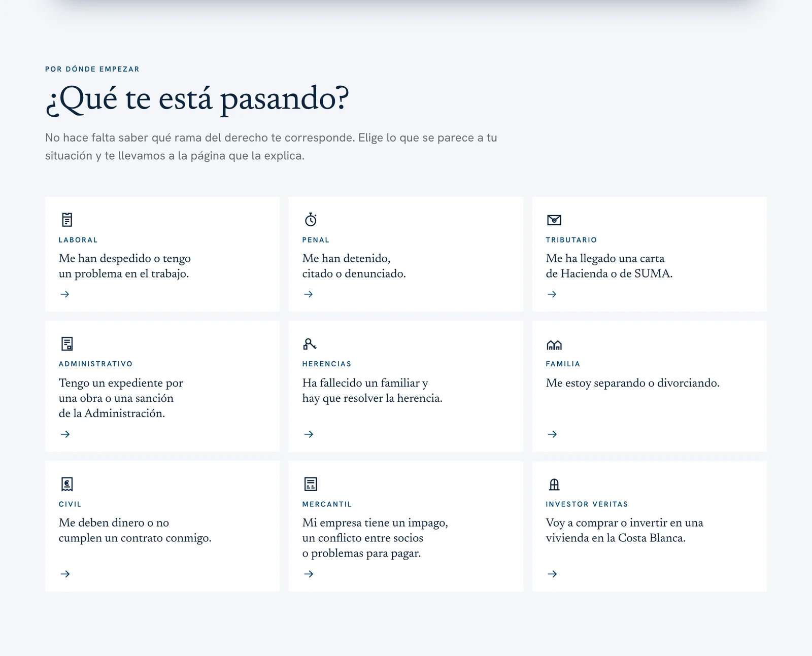Screen dimensions: 812x656
Task: Click the MERCANTIL category label
Action: coord(327,504)
